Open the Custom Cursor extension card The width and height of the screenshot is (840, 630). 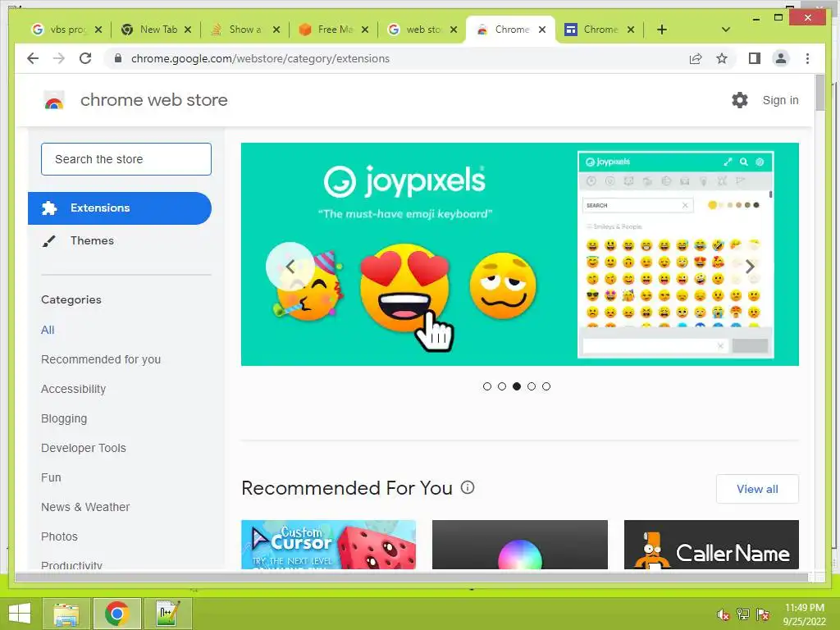[328, 545]
